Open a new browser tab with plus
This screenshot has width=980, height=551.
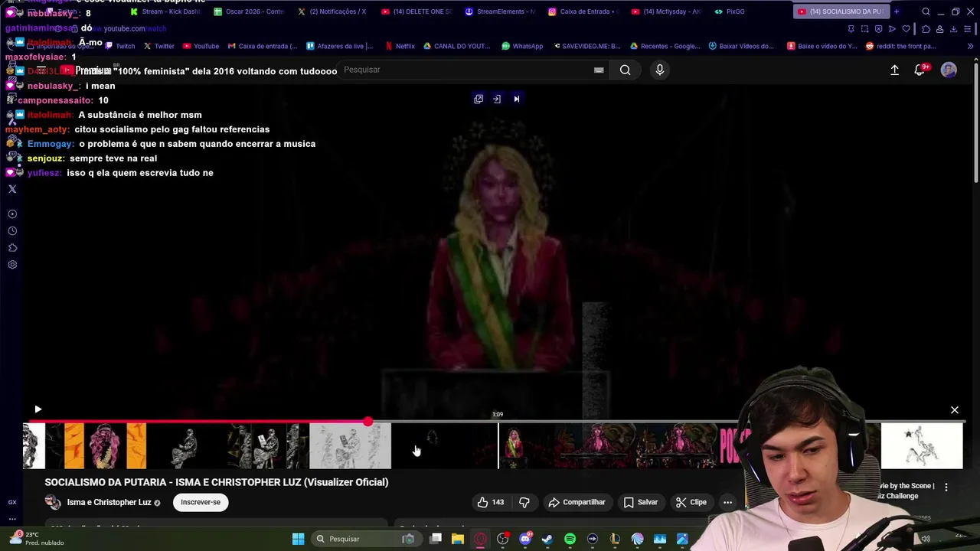coord(897,11)
